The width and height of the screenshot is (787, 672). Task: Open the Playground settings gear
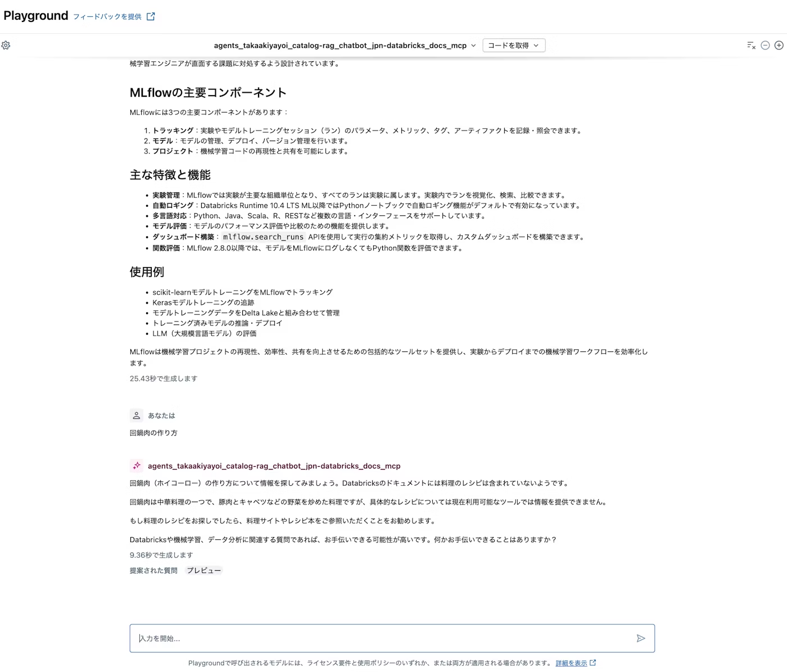tap(6, 46)
